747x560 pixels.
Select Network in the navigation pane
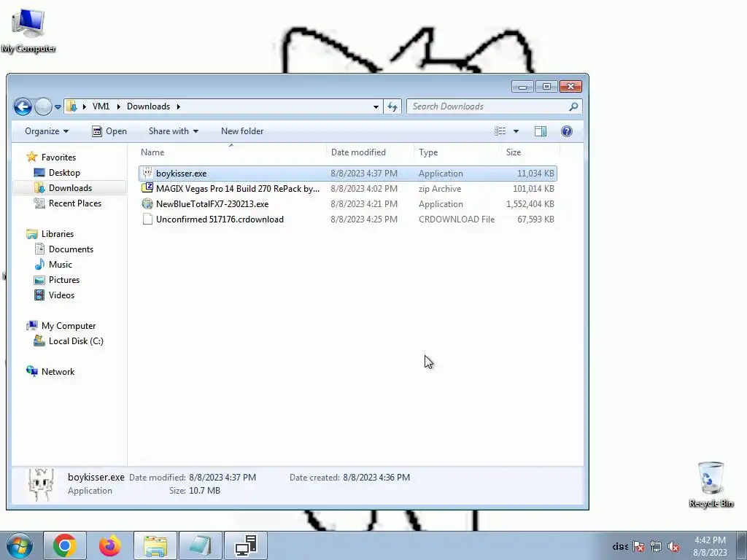tap(50, 371)
